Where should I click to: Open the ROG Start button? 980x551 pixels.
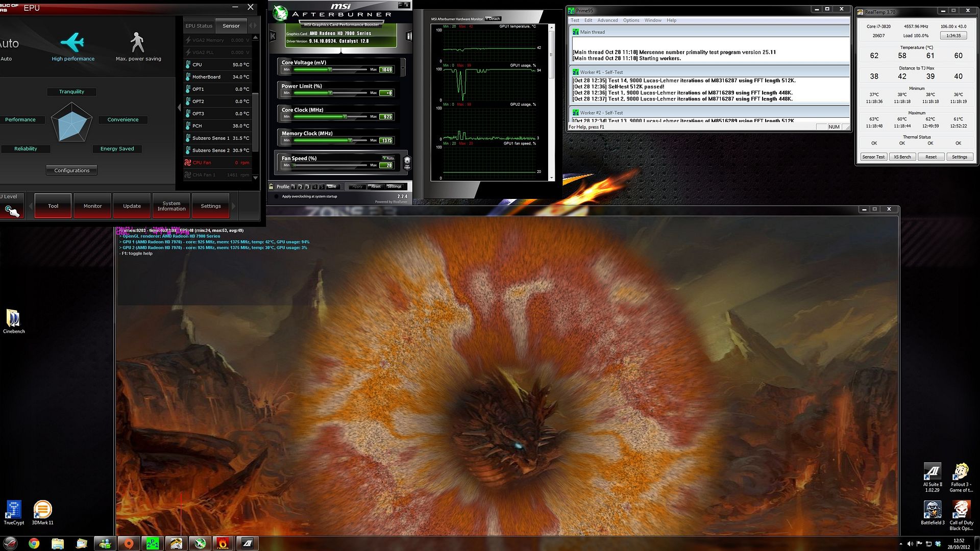10,543
